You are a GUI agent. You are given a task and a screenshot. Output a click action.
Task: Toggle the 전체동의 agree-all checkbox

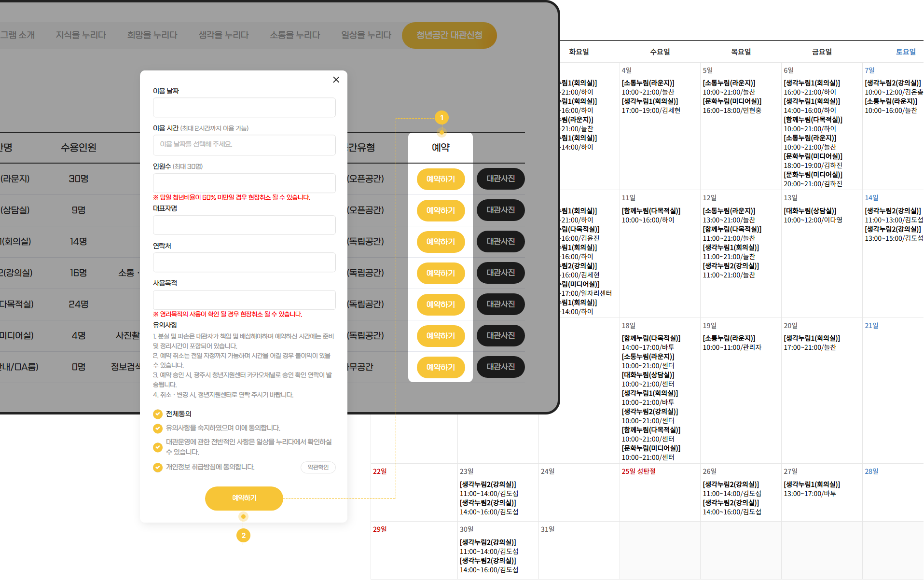click(158, 414)
